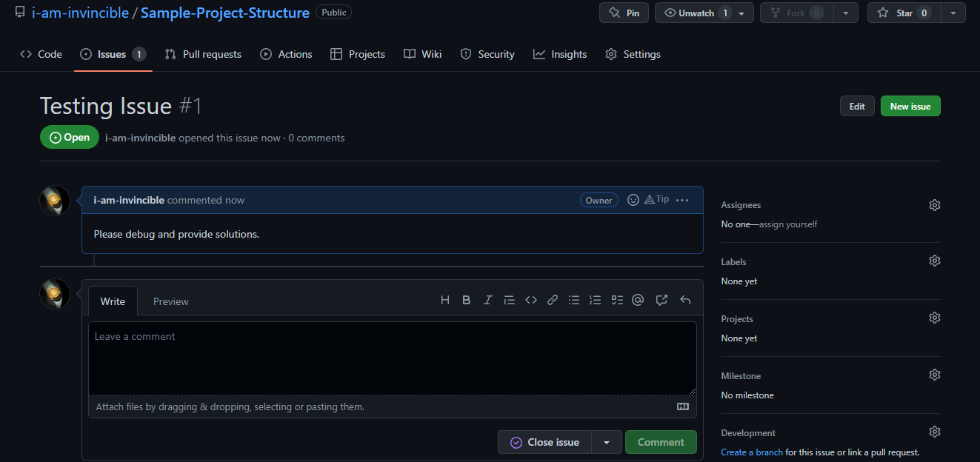The height and width of the screenshot is (462, 980).
Task: Expand the Close issue options arrow
Action: click(607, 442)
